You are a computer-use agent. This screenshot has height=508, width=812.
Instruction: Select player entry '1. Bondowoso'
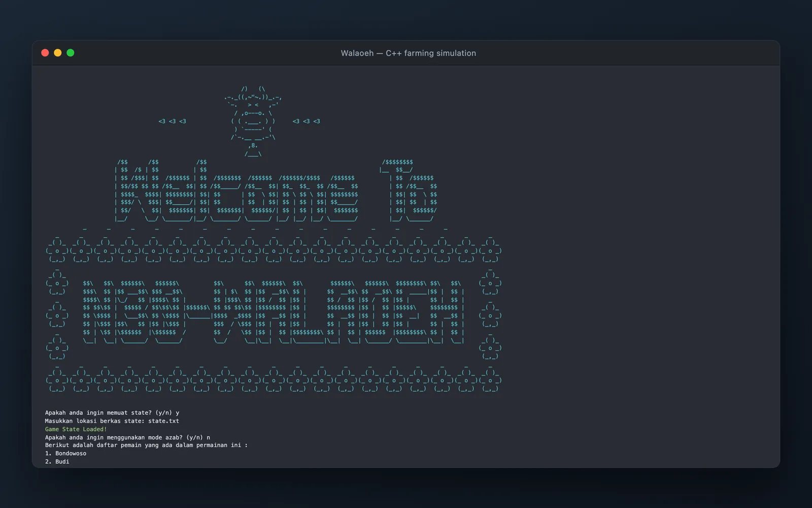(x=65, y=454)
